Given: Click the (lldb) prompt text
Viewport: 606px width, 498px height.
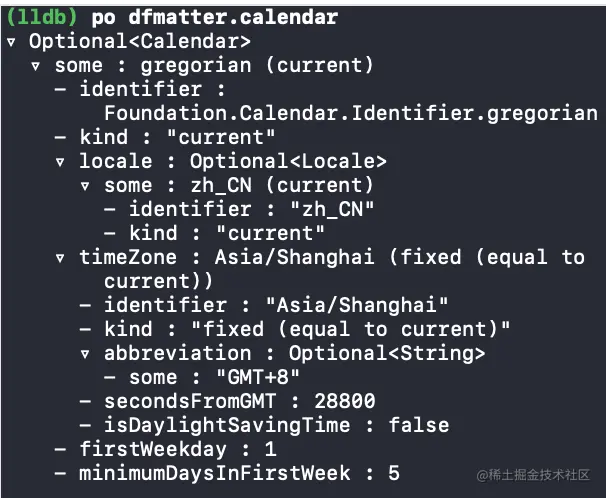Looking at the screenshot, I should point(42,18).
